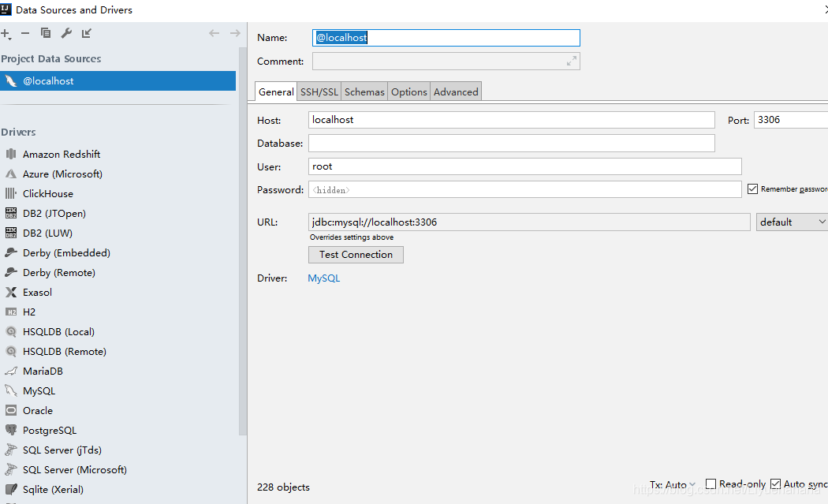Add a new data source

pos(6,33)
